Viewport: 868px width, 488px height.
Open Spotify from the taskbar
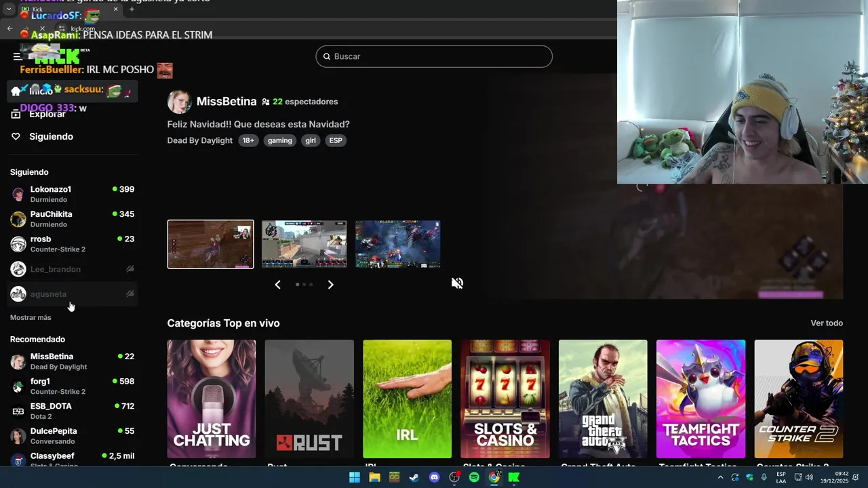(x=474, y=477)
